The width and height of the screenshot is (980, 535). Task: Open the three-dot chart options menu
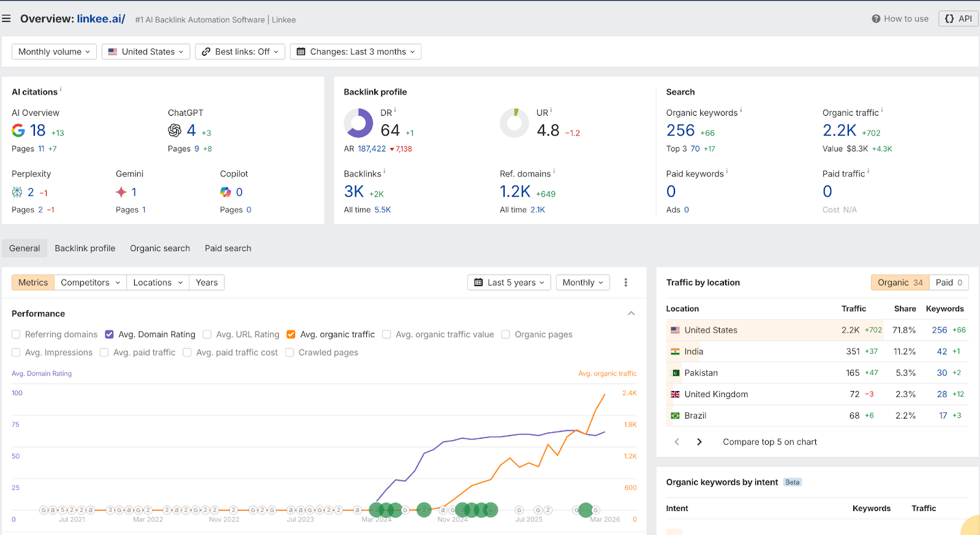625,283
